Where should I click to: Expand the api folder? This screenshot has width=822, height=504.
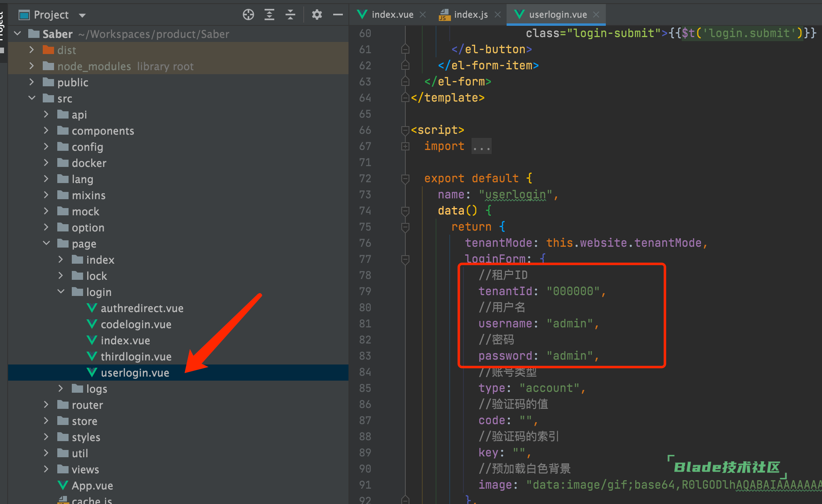(46, 114)
